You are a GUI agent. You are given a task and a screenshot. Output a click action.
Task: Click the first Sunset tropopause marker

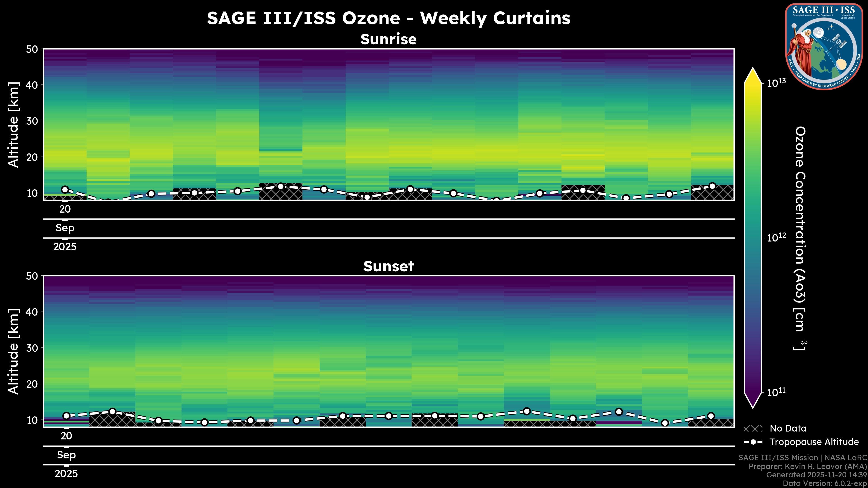tap(66, 416)
